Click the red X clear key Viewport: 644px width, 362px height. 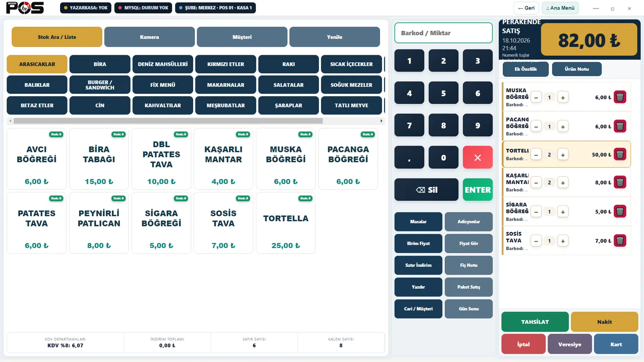click(477, 157)
